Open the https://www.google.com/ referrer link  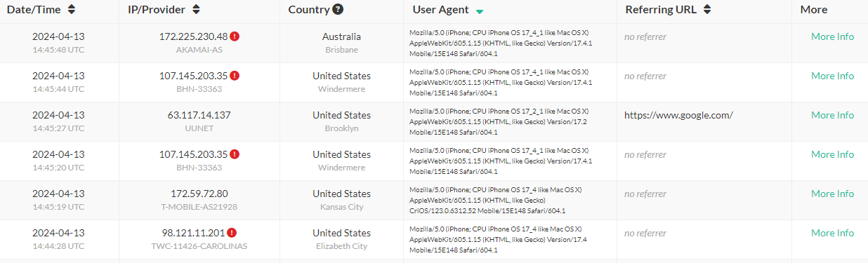[x=678, y=115]
